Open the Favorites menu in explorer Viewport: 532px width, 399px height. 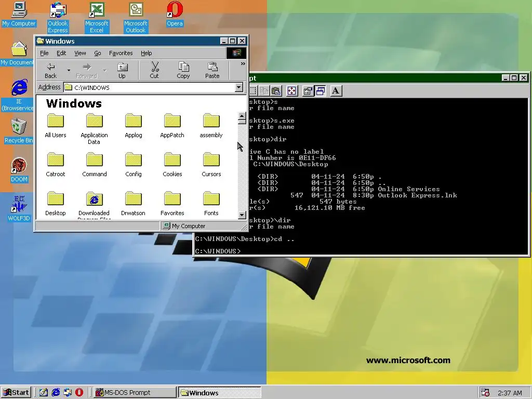[121, 54]
